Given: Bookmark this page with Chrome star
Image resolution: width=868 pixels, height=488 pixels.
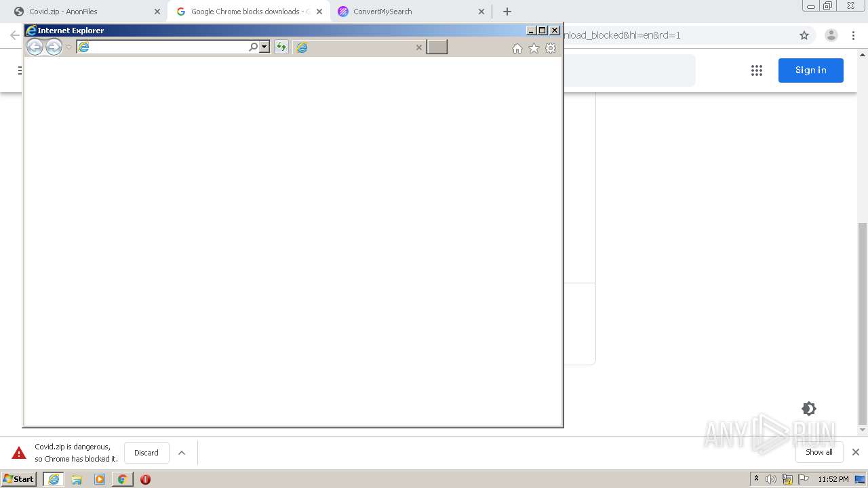Looking at the screenshot, I should tap(804, 35).
